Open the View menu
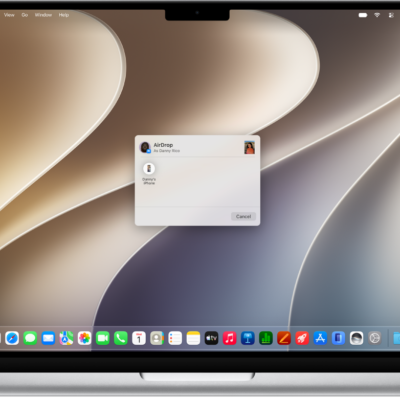This screenshot has width=400, height=400. [x=9, y=15]
